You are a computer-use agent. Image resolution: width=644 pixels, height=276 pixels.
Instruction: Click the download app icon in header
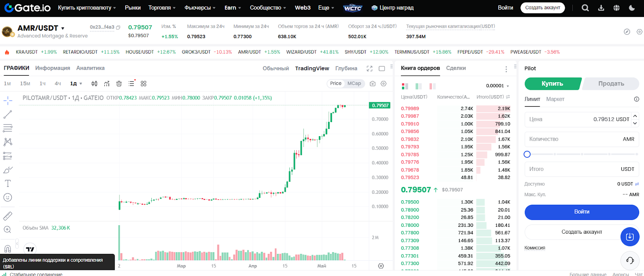click(601, 8)
